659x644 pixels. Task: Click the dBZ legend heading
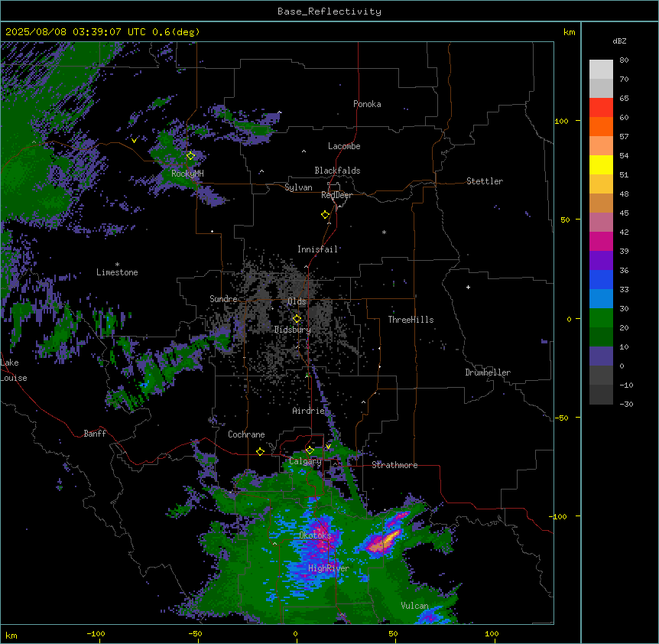(619, 41)
